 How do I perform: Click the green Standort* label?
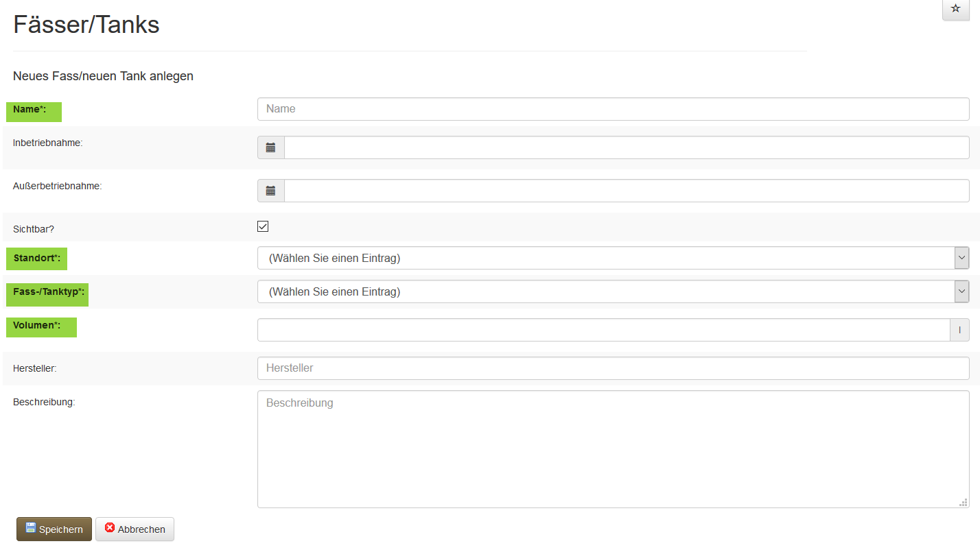[37, 259]
